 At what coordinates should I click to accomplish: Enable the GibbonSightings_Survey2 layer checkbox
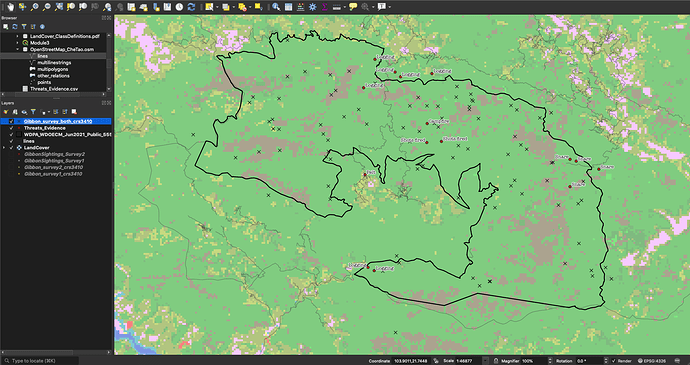pyautogui.click(x=11, y=155)
